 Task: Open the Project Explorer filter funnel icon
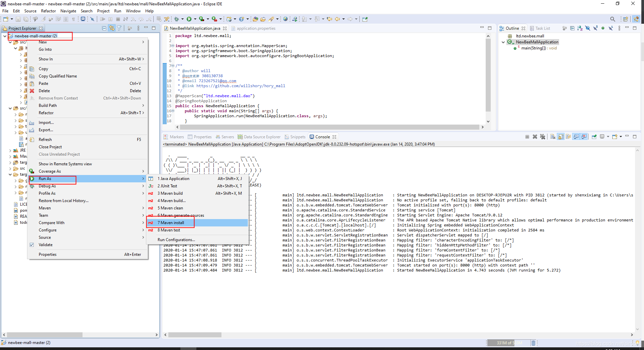click(x=119, y=28)
